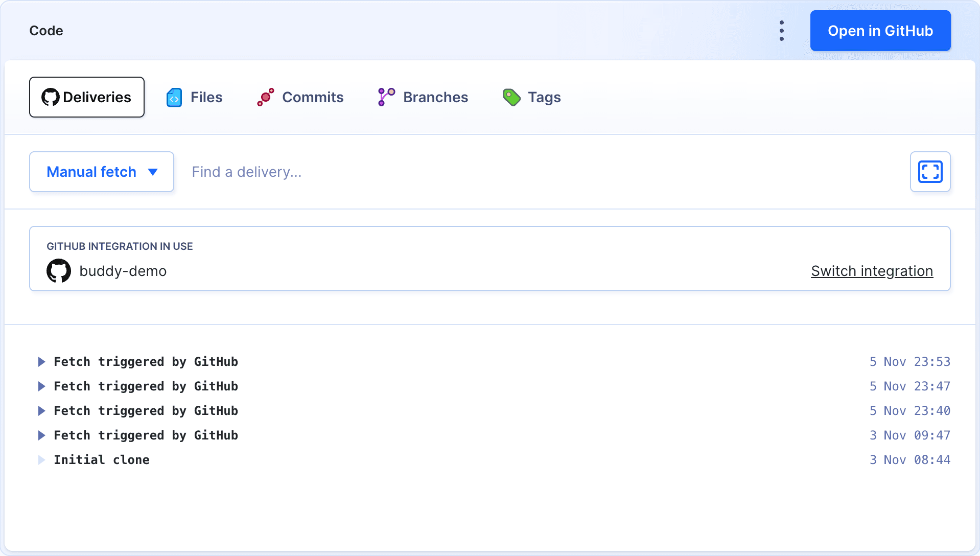Click the GitHub logo beside buddy-demo
Viewport: 980px width, 556px height.
[x=59, y=271]
